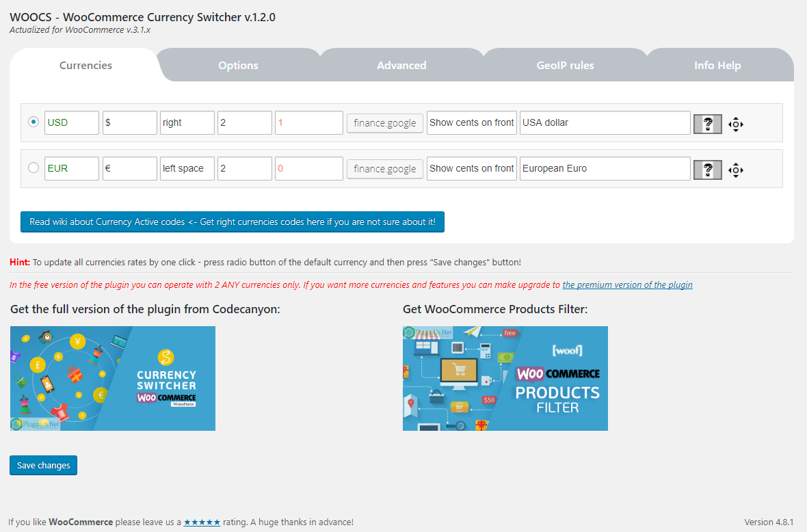The width and height of the screenshot is (807, 532).
Task: Follow the premium version of the plugin link
Action: pos(627,284)
